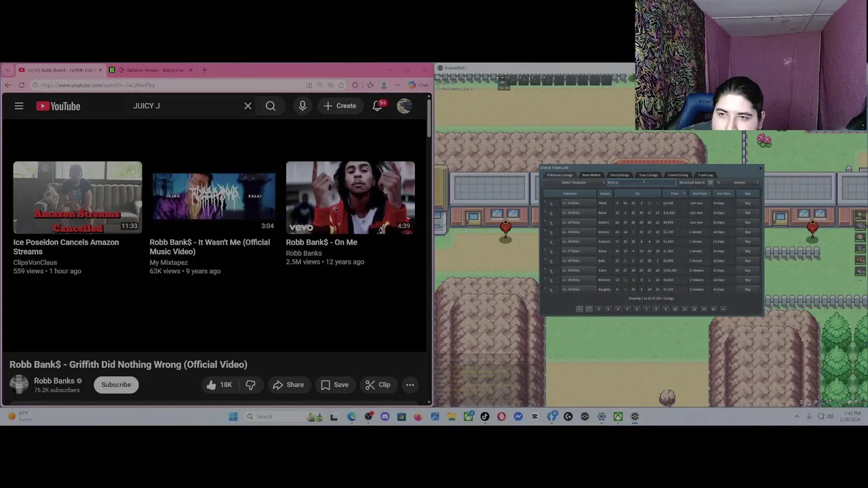Start voice search with microphone icon
Viewport: 868px width, 488px height.
tap(302, 106)
